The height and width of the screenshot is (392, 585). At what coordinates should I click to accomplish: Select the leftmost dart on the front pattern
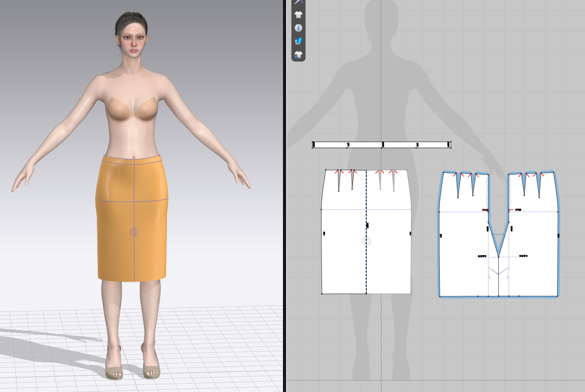(x=339, y=181)
